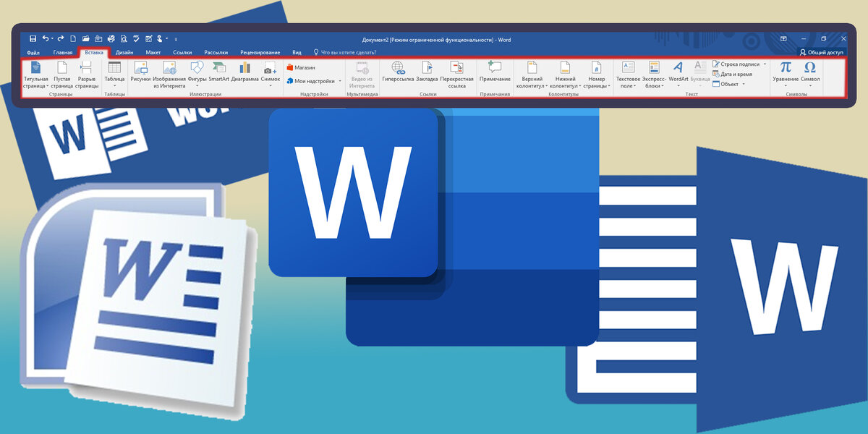Open the Файл tab
This screenshot has height=434, width=868.
pyautogui.click(x=33, y=52)
